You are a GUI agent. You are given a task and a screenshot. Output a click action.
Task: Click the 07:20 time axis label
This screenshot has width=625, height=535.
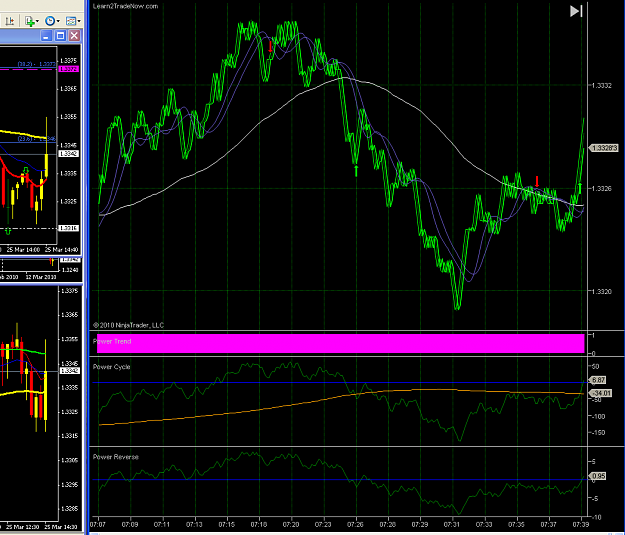(x=291, y=524)
